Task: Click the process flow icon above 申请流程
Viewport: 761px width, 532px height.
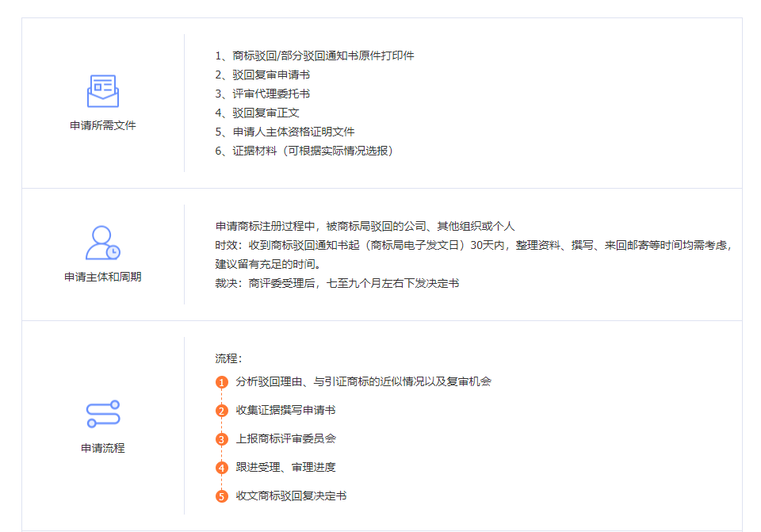Action: tap(103, 414)
